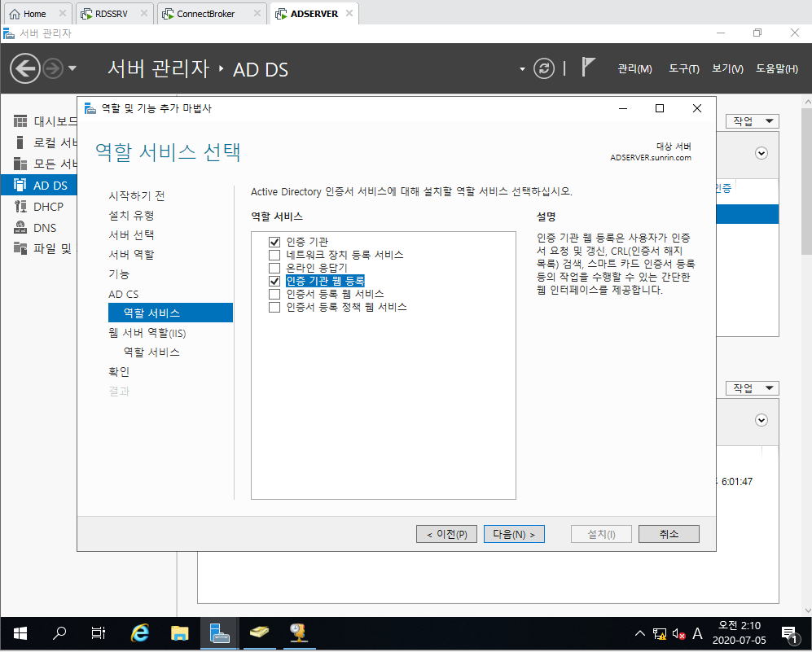Image resolution: width=812 pixels, height=652 pixels.
Task: Click the file and storage services sidebar icon
Action: [x=20, y=248]
